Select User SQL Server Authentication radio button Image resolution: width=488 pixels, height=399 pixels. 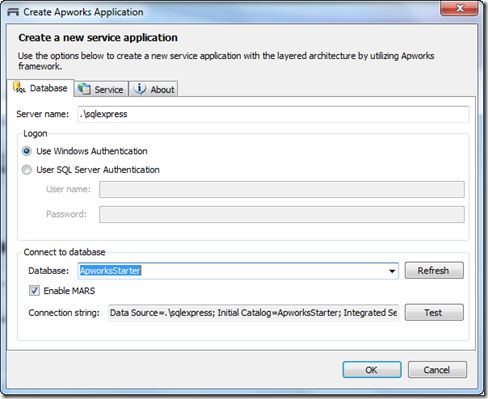[x=27, y=170]
